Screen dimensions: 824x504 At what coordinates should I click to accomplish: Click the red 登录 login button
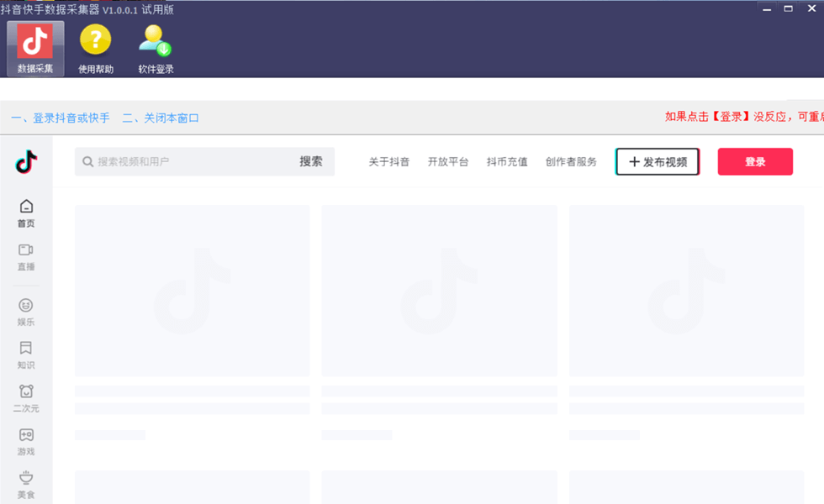(x=755, y=161)
